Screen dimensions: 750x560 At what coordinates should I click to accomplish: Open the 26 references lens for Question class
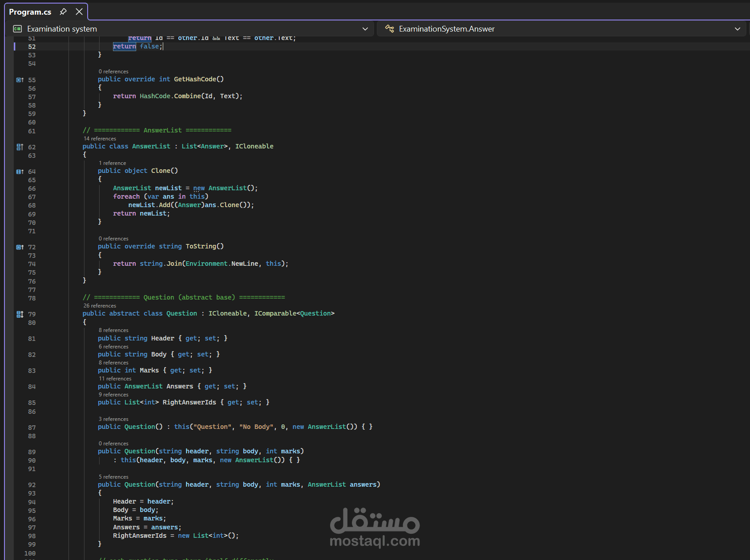[100, 306]
